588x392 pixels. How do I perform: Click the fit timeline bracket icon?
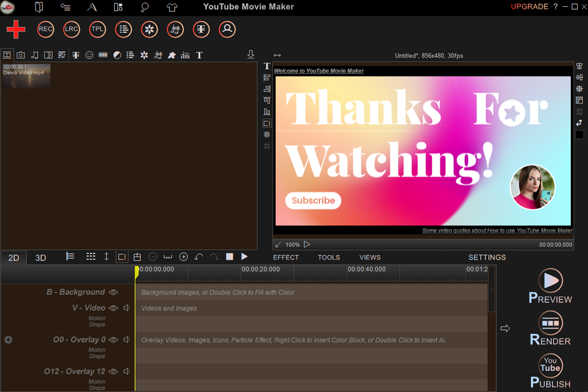pyautogui.click(x=168, y=257)
